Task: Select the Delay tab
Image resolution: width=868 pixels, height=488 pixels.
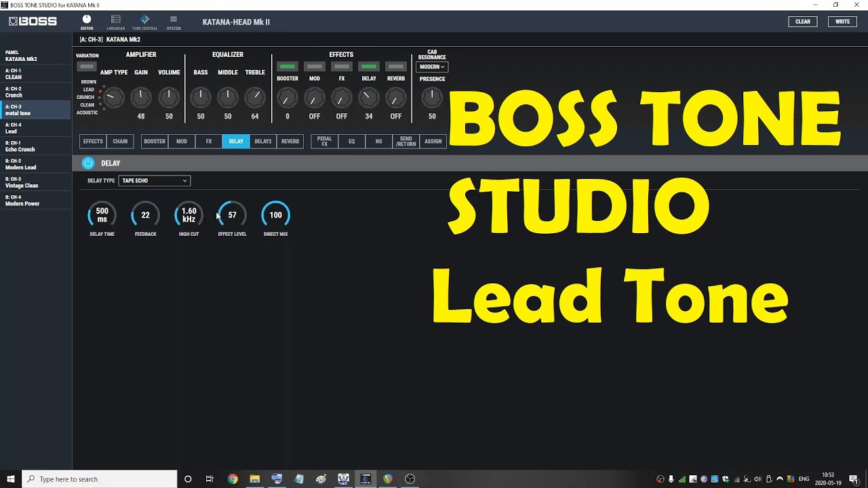Action: [236, 142]
